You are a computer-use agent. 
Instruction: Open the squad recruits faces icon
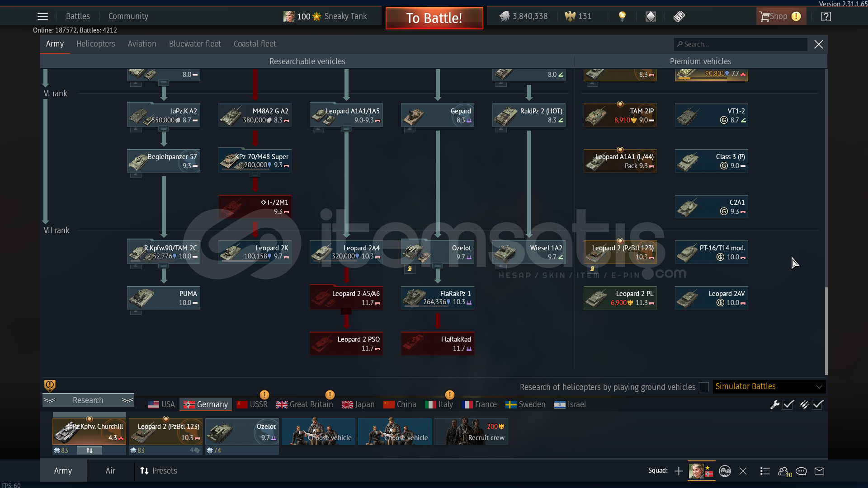pyautogui.click(x=725, y=471)
